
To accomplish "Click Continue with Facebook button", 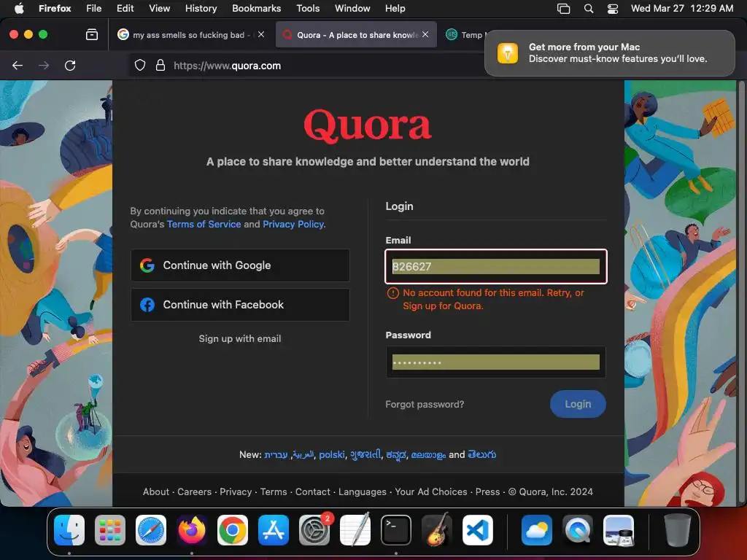I will tap(240, 305).
